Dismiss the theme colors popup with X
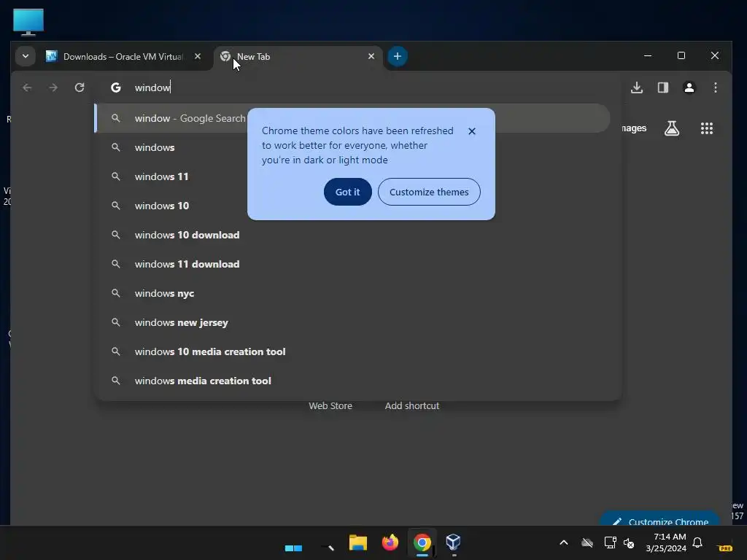The image size is (747, 560). (x=472, y=131)
